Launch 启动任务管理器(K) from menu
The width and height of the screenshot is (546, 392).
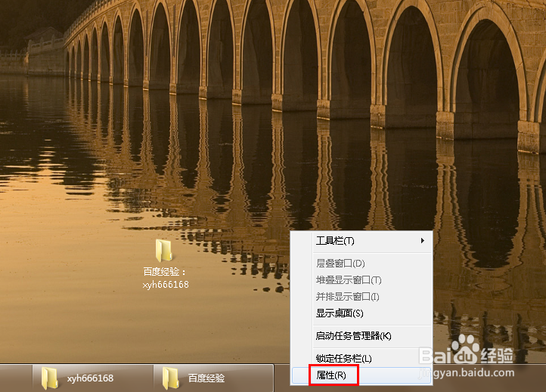click(x=361, y=336)
